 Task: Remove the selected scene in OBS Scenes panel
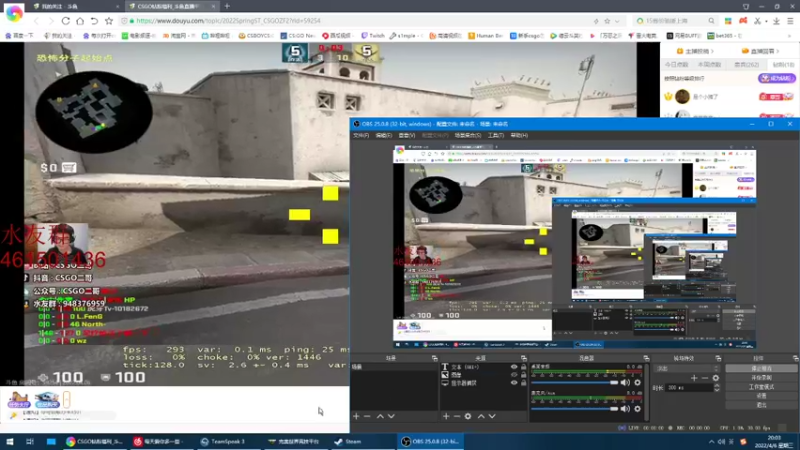coord(367,416)
